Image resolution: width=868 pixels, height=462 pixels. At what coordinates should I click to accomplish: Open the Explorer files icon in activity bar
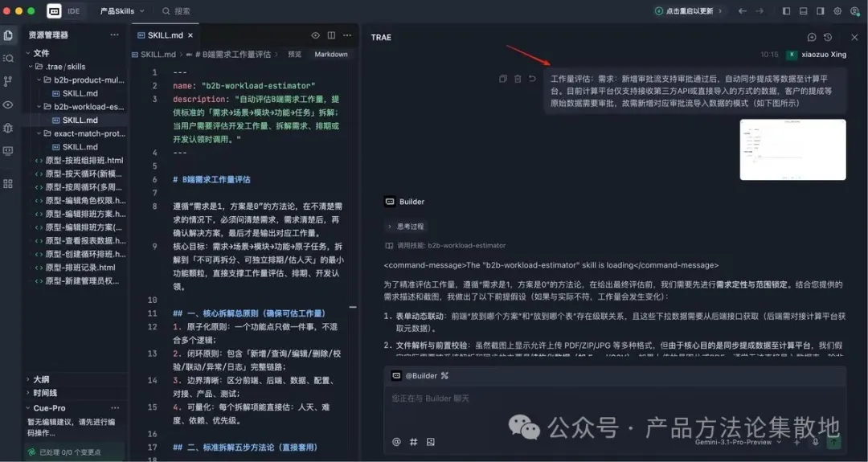click(x=8, y=35)
